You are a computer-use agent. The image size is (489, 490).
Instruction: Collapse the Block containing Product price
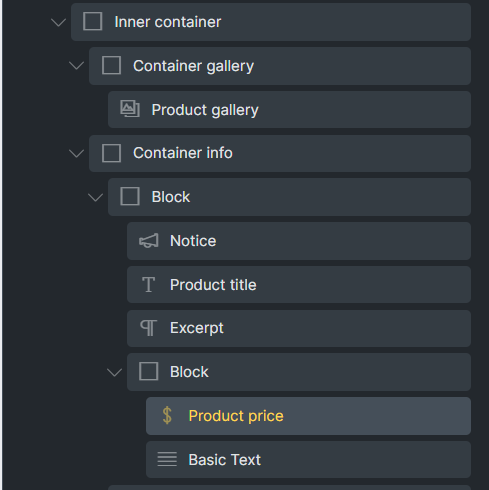click(114, 372)
